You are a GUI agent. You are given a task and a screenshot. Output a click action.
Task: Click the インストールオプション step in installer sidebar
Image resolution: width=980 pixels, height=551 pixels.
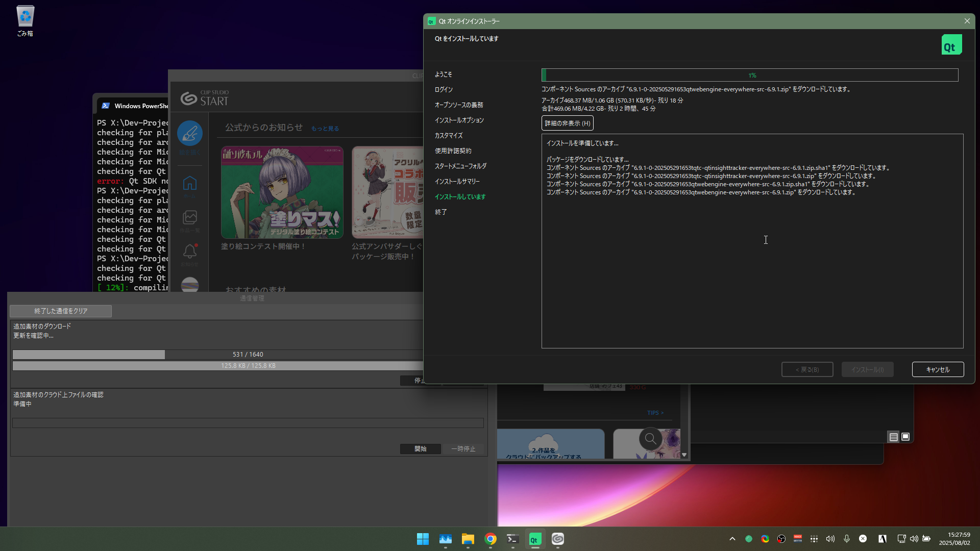point(459,120)
